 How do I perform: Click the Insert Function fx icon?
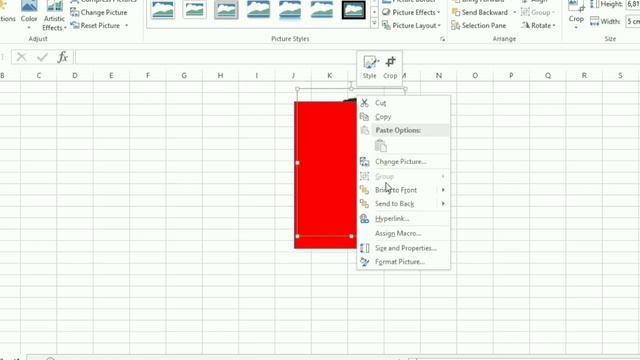pyautogui.click(x=62, y=57)
